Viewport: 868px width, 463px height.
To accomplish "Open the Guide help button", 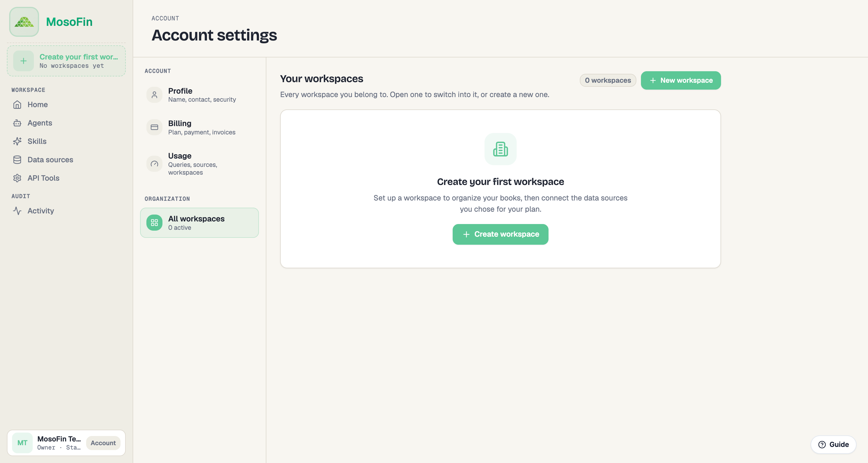I will [833, 444].
